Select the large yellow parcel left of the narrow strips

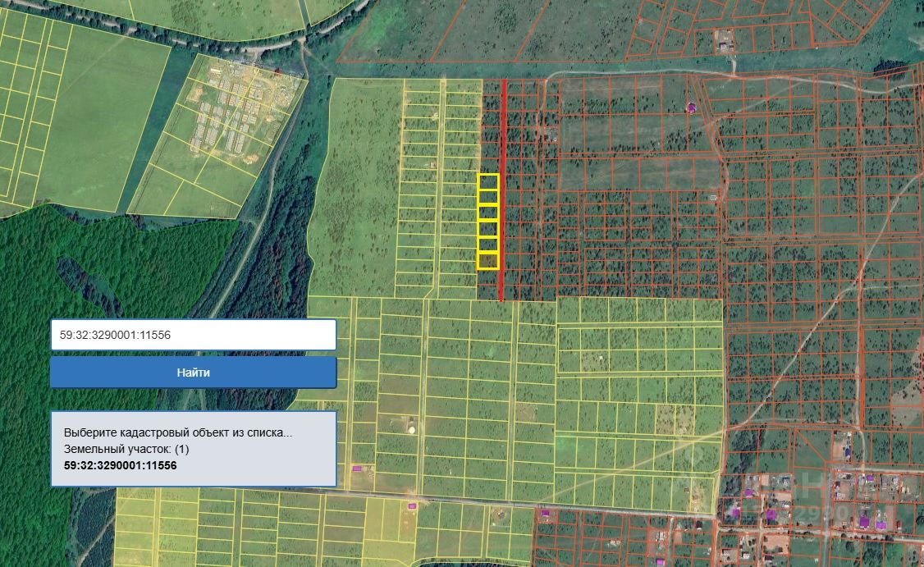click(x=356, y=189)
